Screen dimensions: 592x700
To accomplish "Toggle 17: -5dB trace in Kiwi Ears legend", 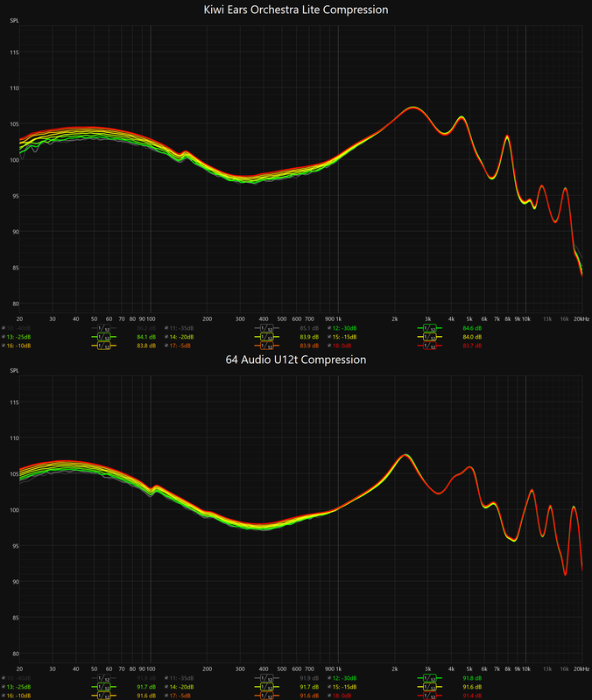I will (x=166, y=346).
